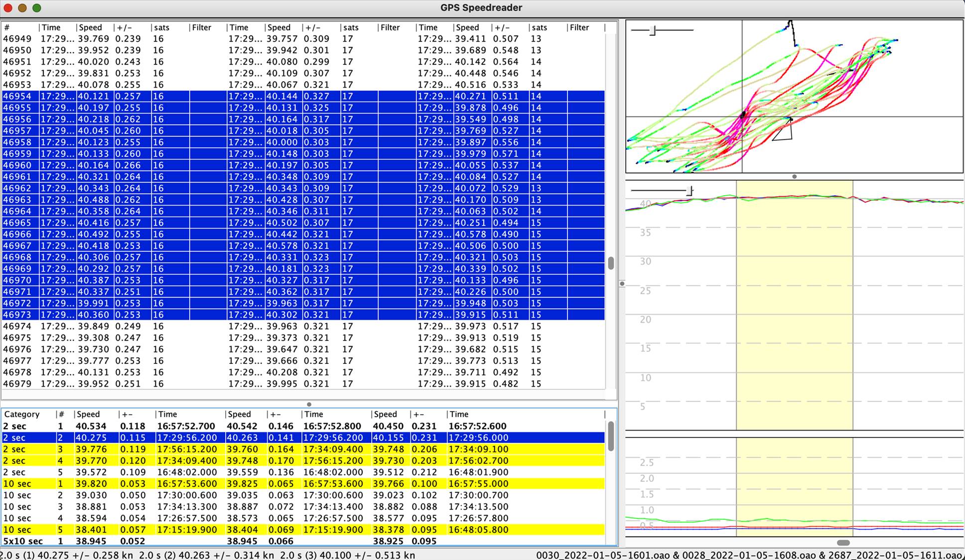Click divider dot between tables and graphs
This screenshot has width=965, height=560.
(622, 284)
